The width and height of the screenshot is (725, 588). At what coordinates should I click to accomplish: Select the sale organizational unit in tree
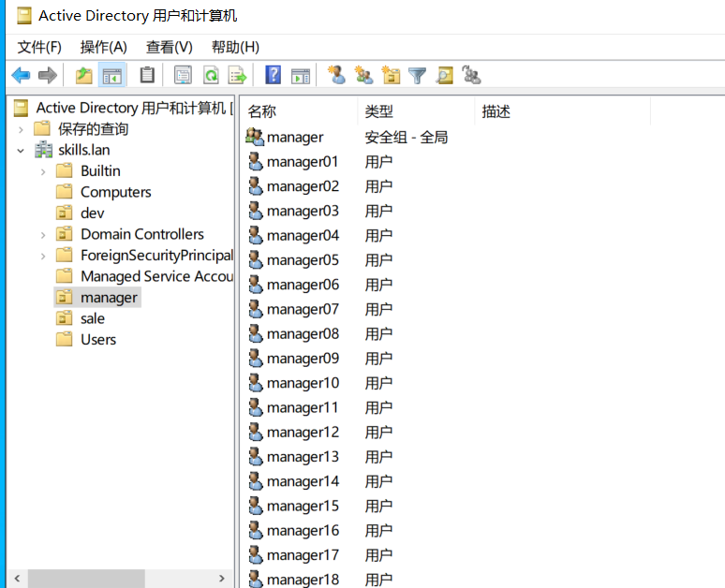coord(92,318)
